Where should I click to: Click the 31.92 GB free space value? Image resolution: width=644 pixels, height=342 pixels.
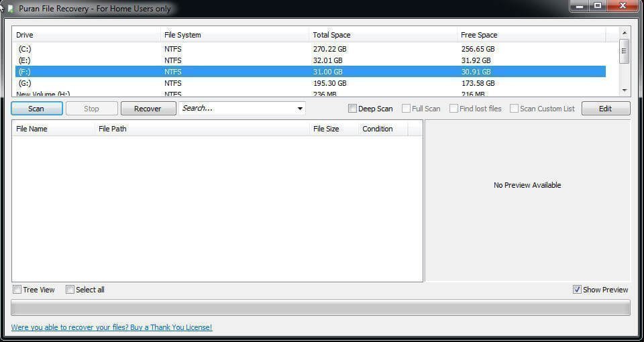(476, 60)
